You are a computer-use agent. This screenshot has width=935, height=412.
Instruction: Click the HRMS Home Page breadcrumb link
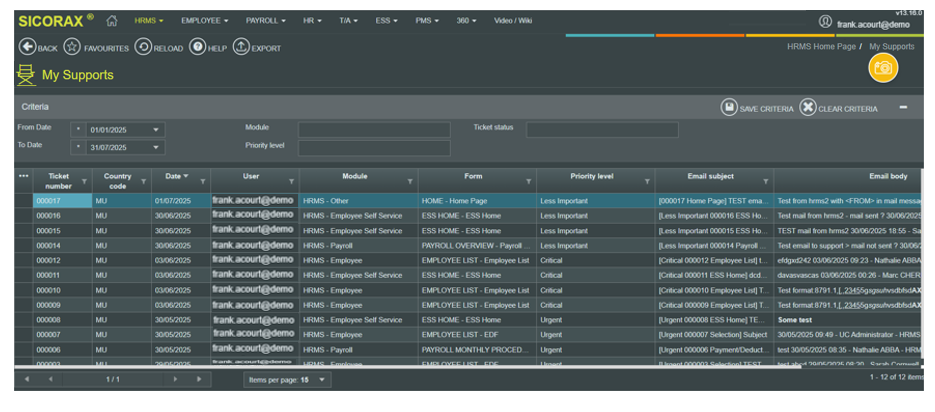(820, 46)
